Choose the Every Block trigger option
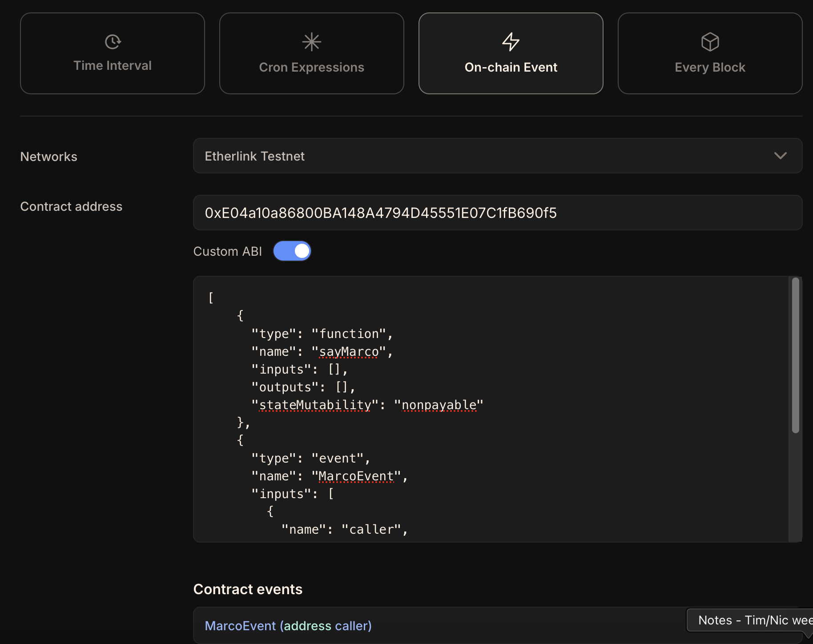Image resolution: width=813 pixels, height=644 pixels. coord(709,53)
